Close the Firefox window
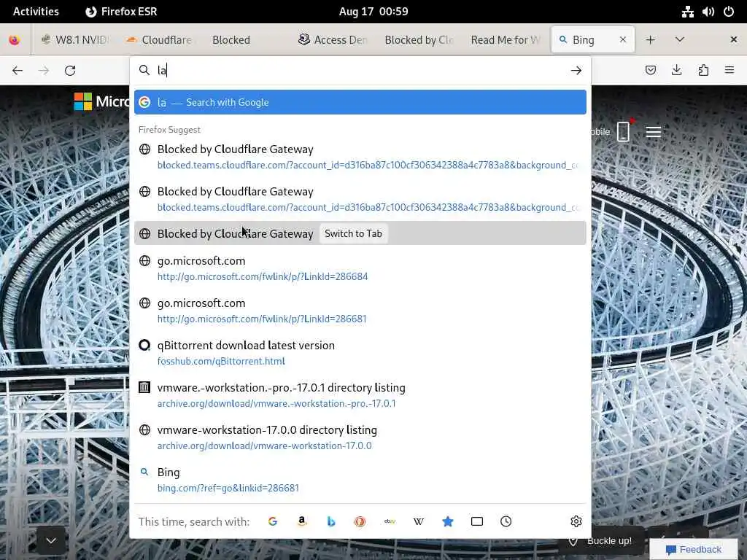This screenshot has width=747, height=560. (x=734, y=40)
